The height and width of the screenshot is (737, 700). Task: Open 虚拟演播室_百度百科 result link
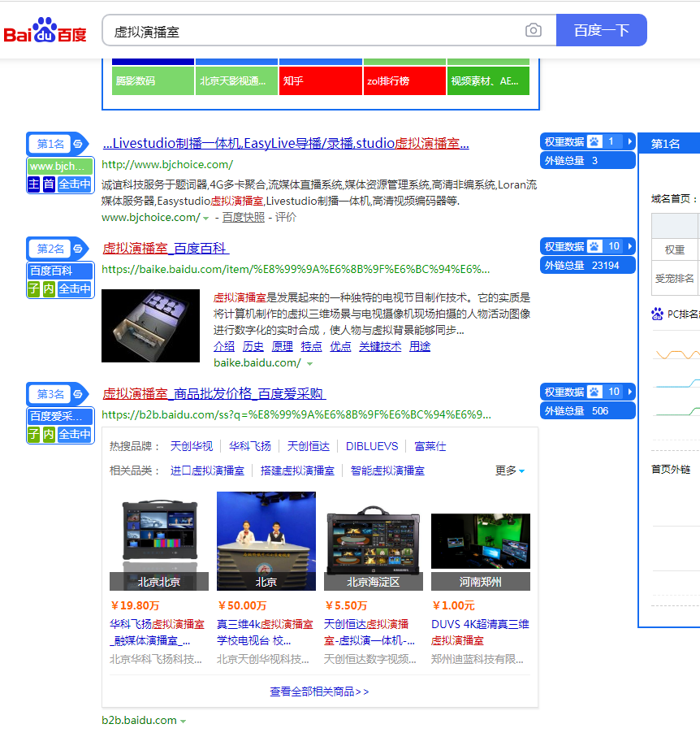(x=166, y=248)
